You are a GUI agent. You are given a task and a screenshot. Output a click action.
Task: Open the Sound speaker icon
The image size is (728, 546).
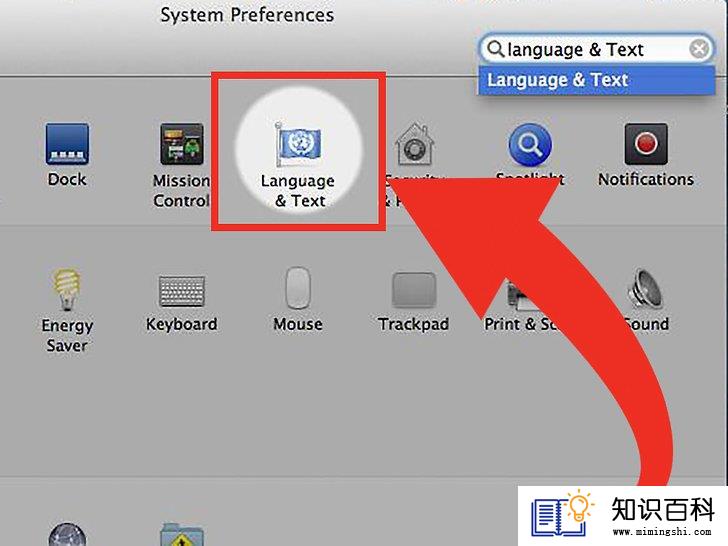(x=646, y=289)
